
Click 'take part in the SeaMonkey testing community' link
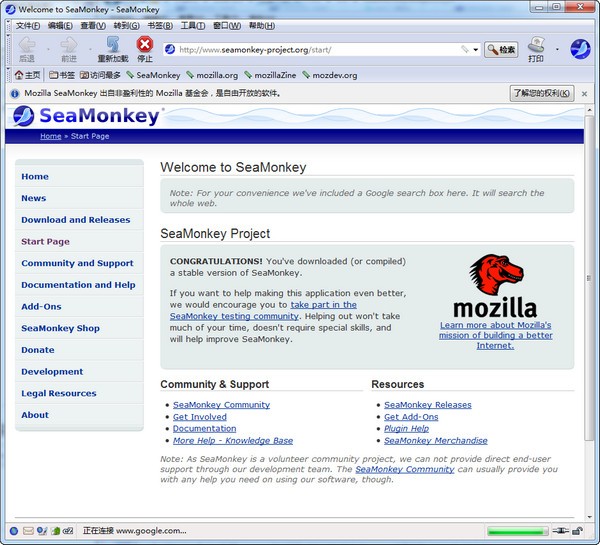[263, 310]
